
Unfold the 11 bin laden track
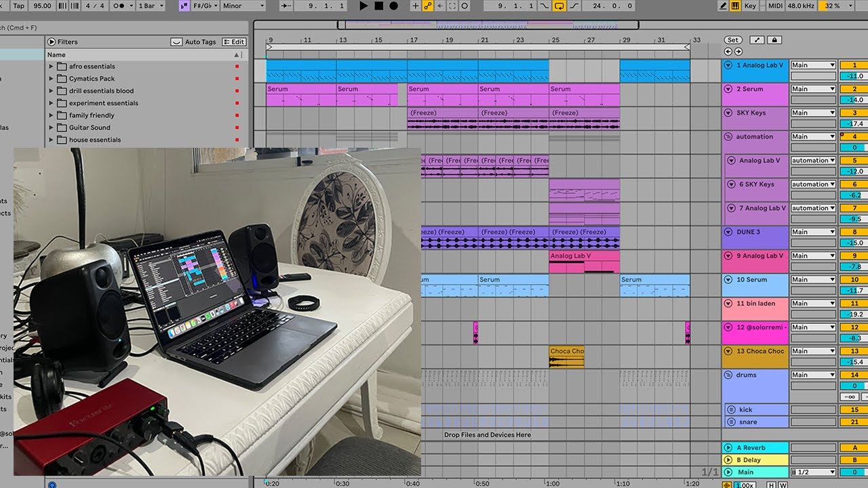pos(729,303)
